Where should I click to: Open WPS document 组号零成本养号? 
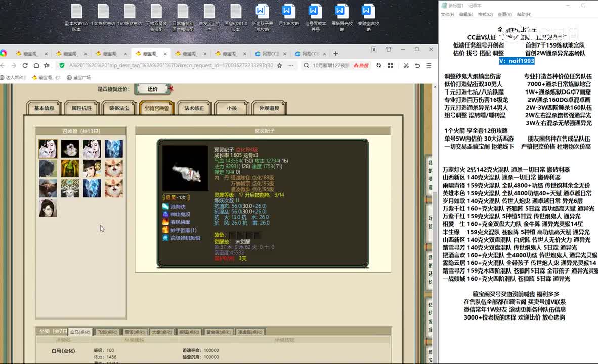315,18
